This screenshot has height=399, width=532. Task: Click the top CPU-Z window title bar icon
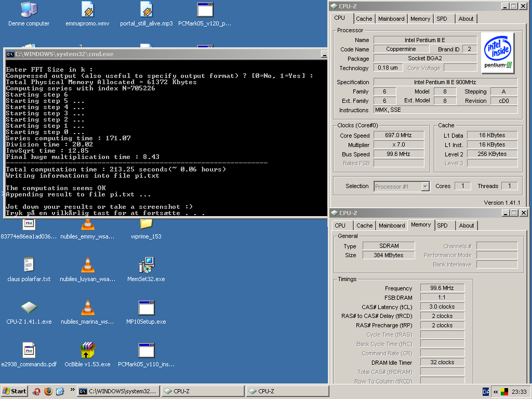tap(334, 6)
